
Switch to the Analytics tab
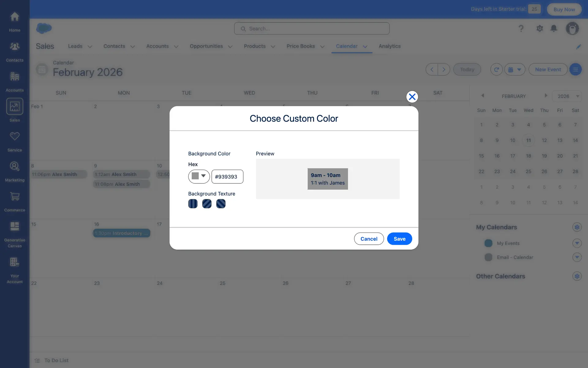tap(390, 46)
